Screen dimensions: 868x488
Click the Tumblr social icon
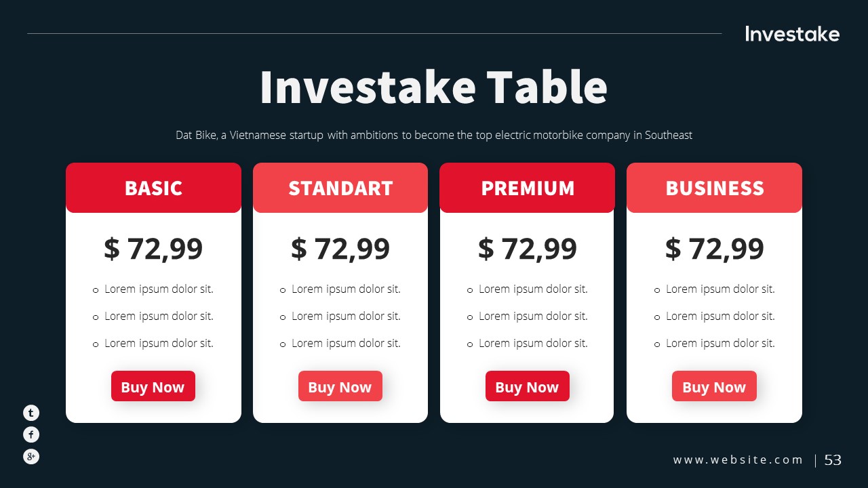coord(31,412)
